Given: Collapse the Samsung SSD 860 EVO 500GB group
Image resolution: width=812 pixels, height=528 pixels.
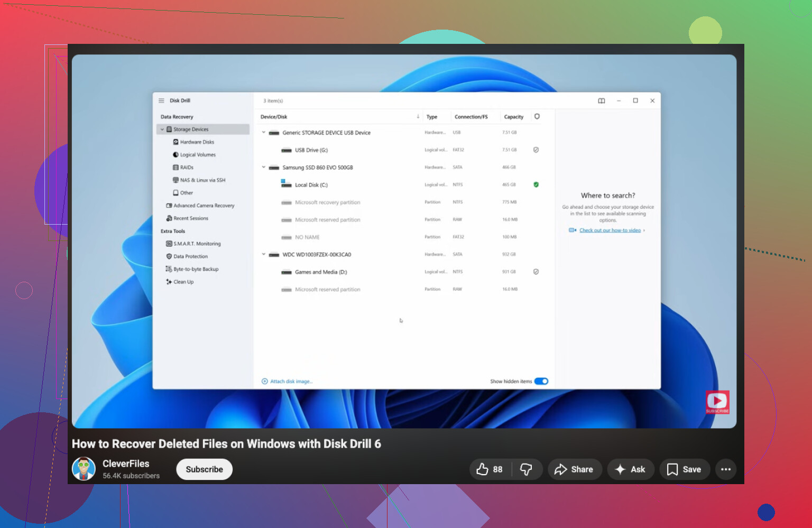Looking at the screenshot, I should pos(264,168).
